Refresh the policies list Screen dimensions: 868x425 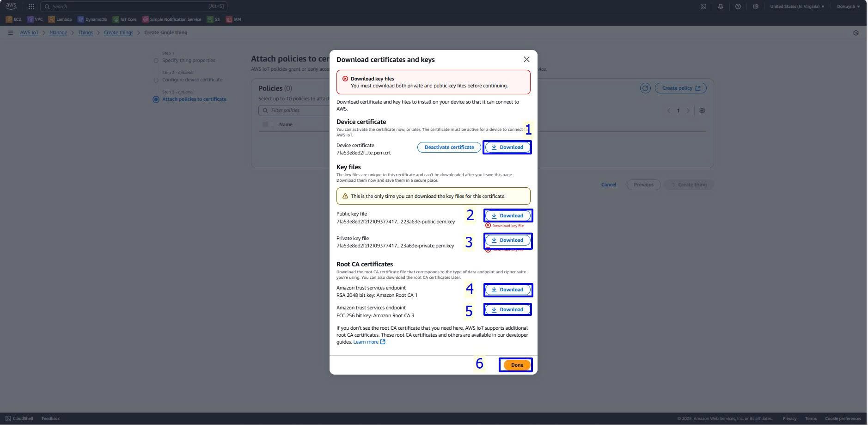click(x=645, y=88)
